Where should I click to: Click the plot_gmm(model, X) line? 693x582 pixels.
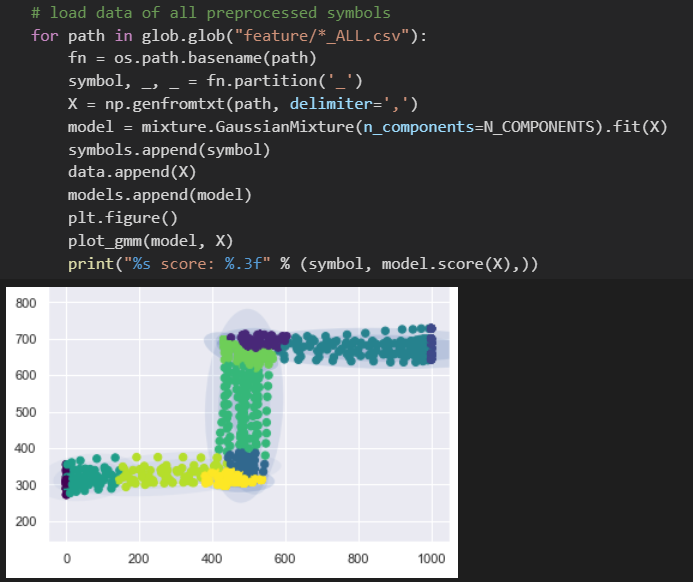pos(150,241)
